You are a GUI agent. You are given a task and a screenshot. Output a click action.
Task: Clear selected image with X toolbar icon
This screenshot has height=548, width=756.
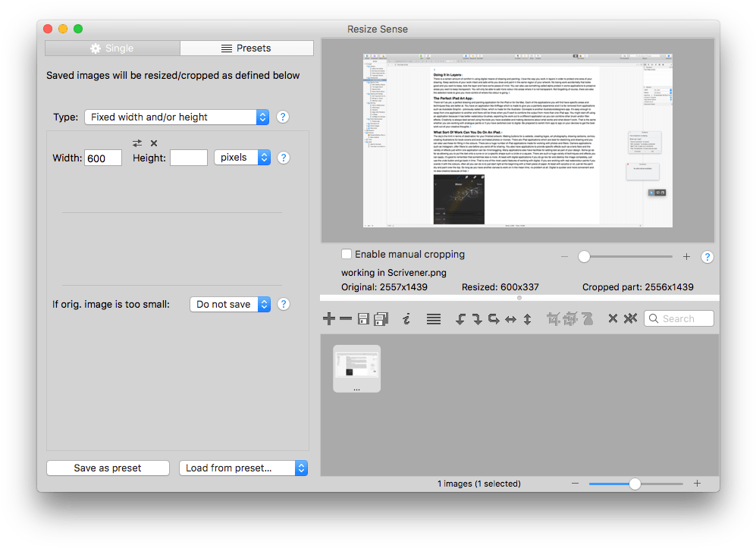click(613, 318)
